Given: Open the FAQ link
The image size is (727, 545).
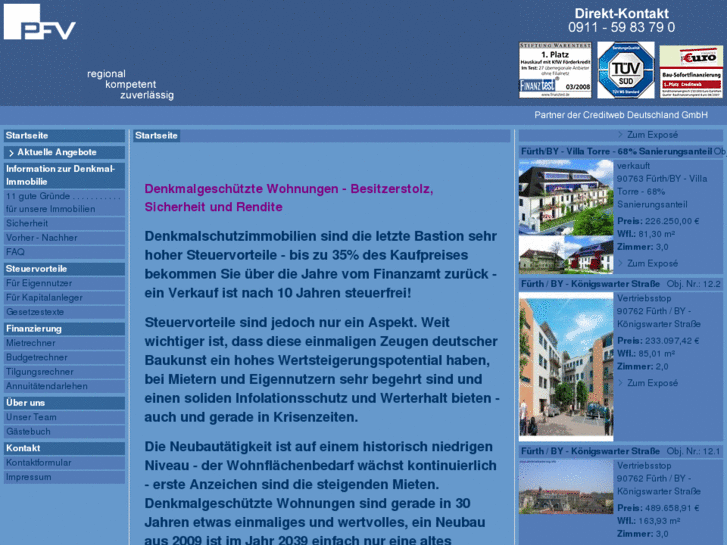Looking at the screenshot, I should click(x=64, y=252).
